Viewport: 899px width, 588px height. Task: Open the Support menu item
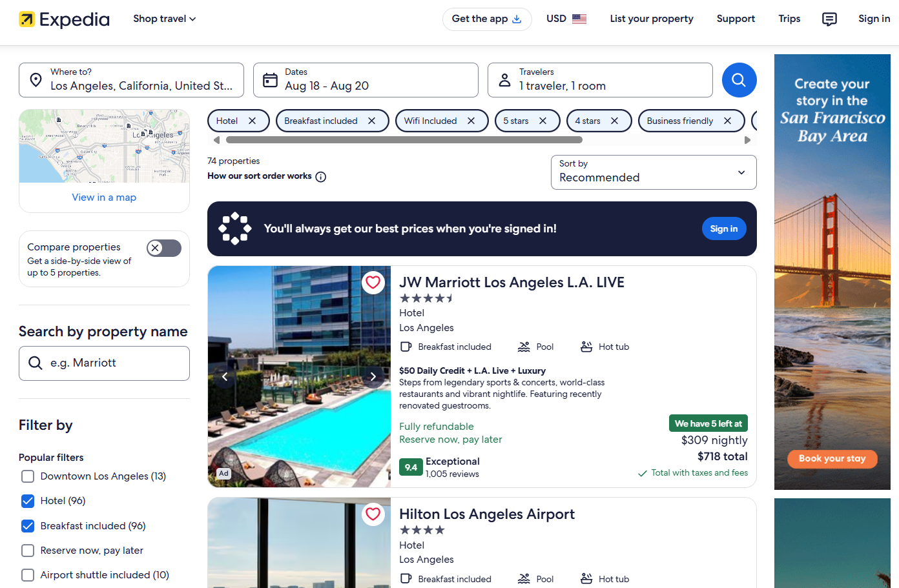[x=736, y=19]
